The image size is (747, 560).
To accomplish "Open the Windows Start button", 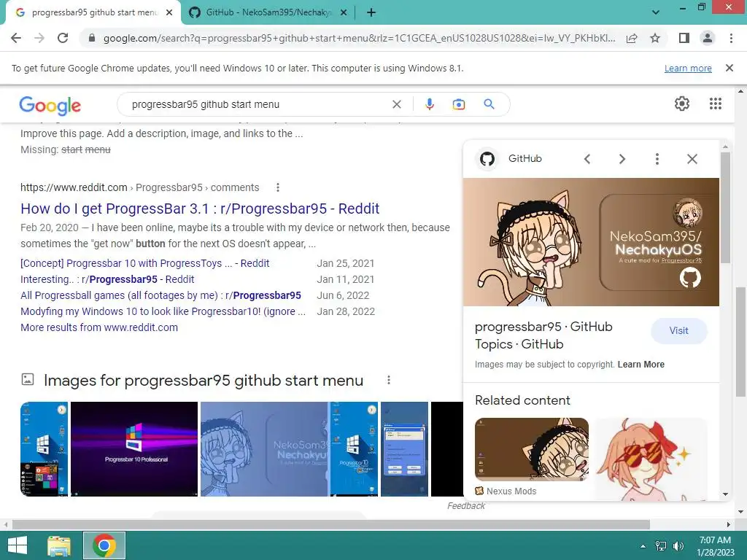I will click(18, 545).
